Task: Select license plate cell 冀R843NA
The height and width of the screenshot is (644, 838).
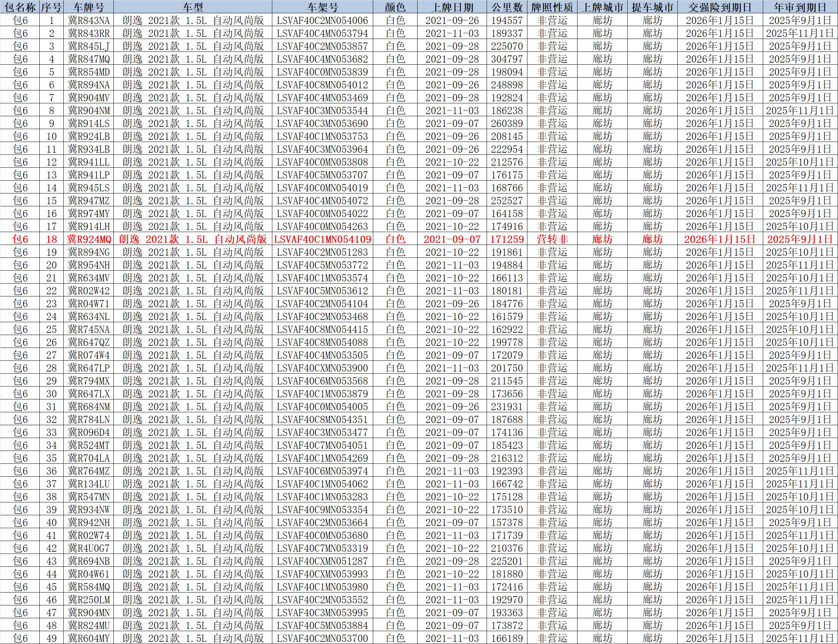Action: click(89, 20)
